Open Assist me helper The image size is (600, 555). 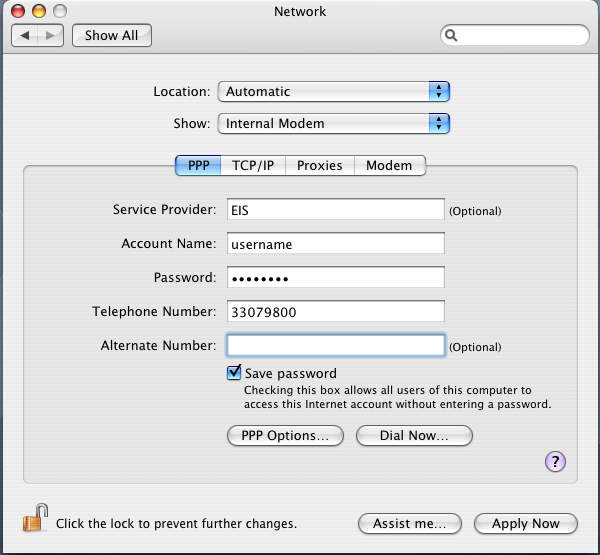click(x=409, y=523)
